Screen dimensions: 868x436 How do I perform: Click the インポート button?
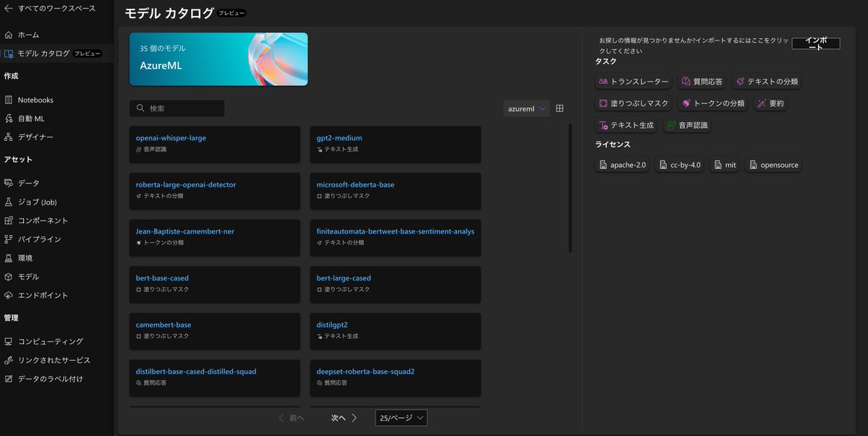click(816, 43)
